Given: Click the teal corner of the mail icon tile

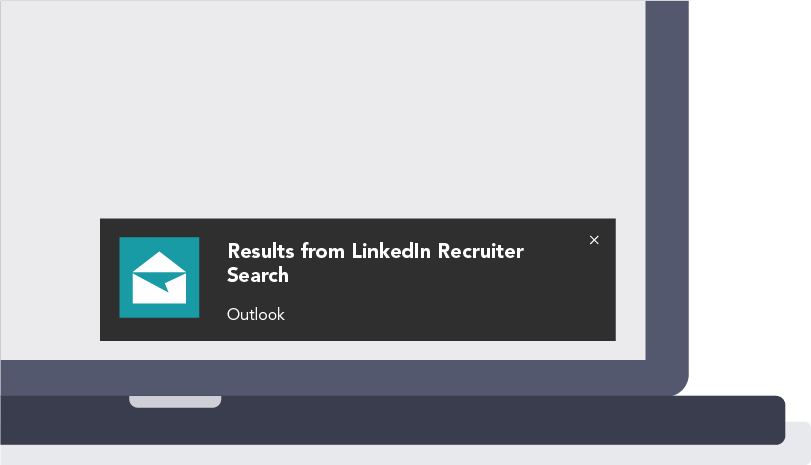Looking at the screenshot, I should tap(127, 245).
